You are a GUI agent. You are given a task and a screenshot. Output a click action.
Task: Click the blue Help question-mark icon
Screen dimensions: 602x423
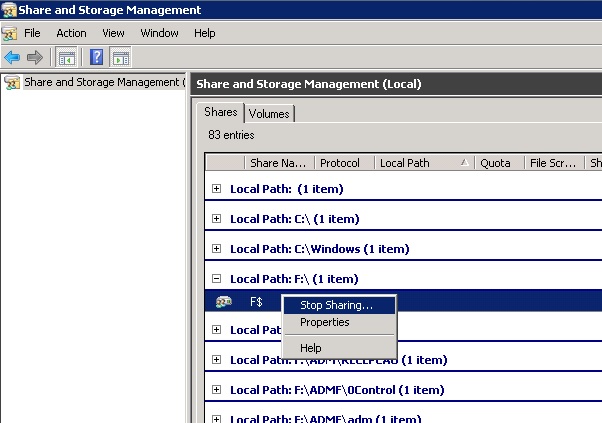pos(97,57)
